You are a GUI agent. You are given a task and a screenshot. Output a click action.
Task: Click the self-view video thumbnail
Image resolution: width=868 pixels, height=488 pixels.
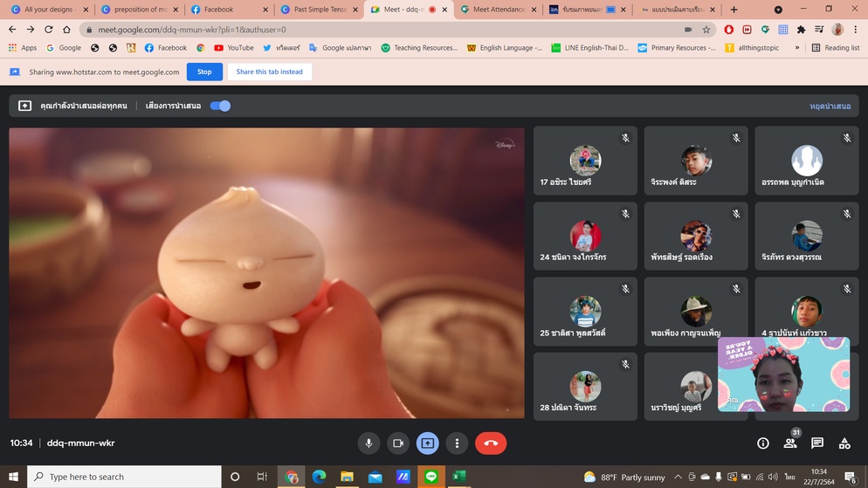point(783,375)
